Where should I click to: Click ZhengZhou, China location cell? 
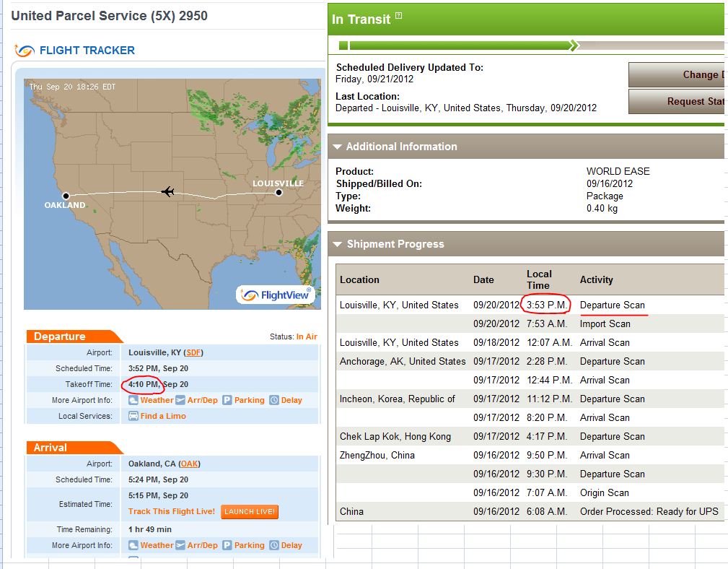point(377,455)
